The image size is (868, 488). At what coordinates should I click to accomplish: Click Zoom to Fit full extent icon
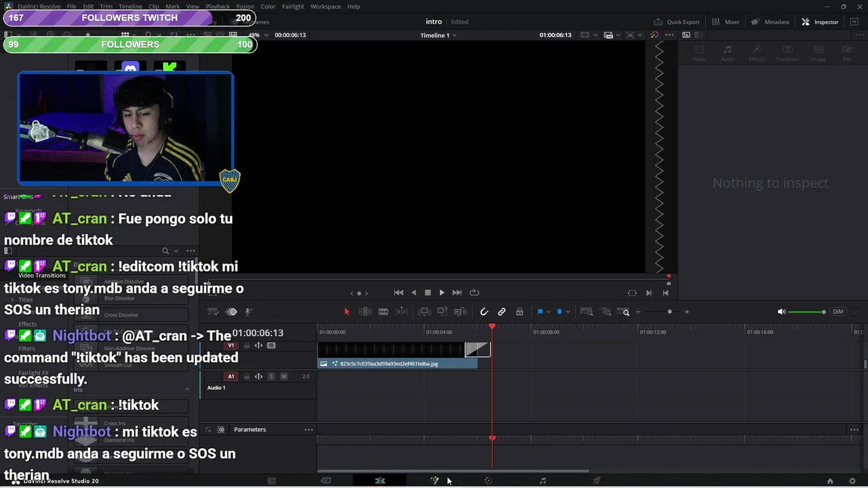click(x=587, y=312)
